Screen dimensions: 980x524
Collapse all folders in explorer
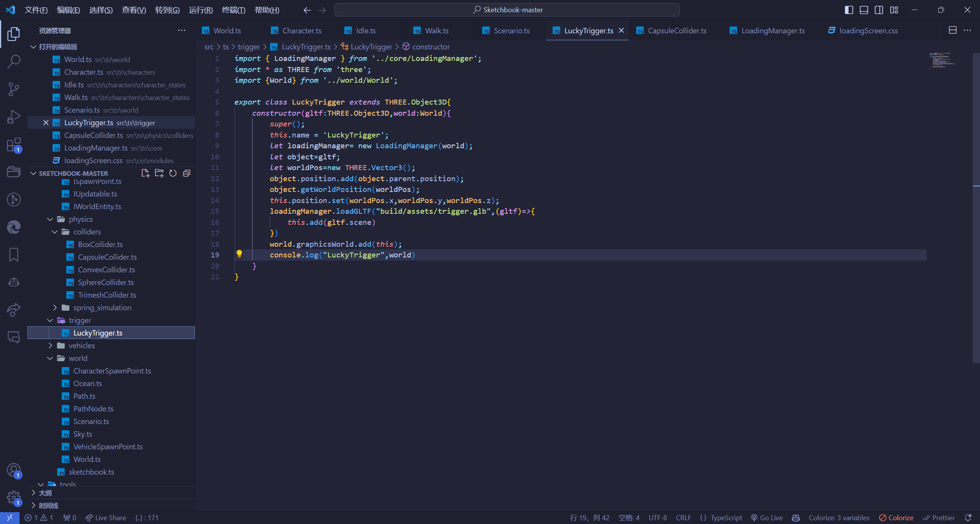point(187,173)
